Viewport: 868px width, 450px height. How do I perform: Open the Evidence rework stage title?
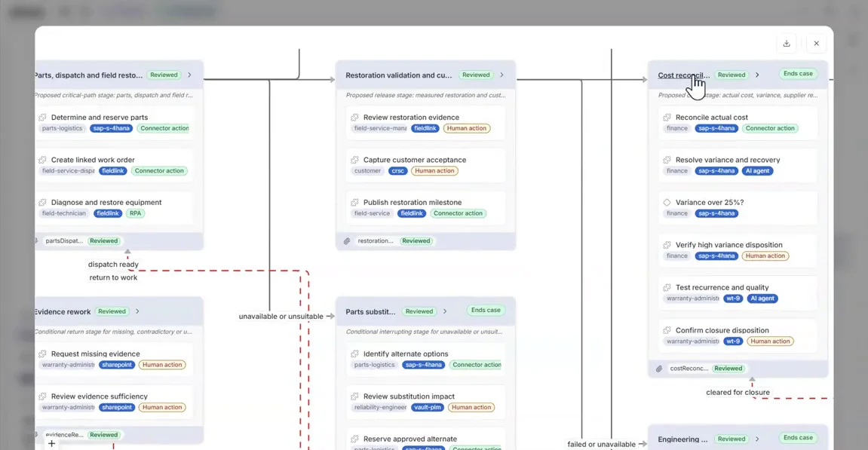tap(63, 311)
